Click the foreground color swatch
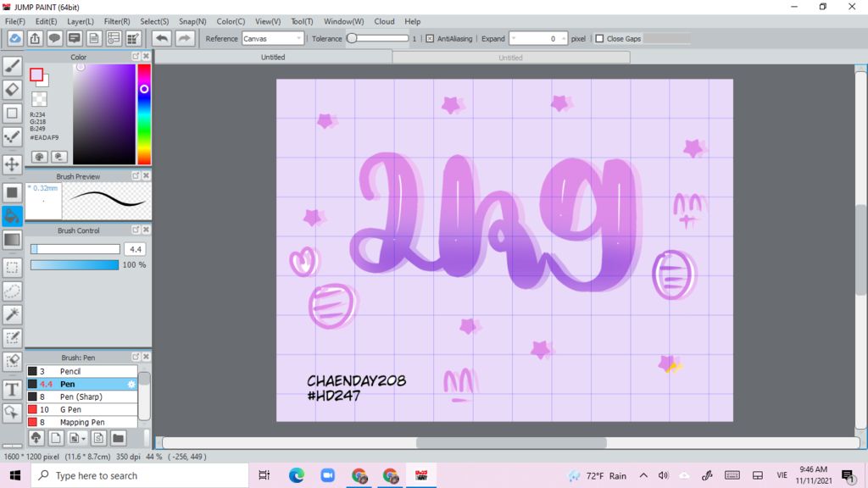868x488 pixels. coord(36,75)
